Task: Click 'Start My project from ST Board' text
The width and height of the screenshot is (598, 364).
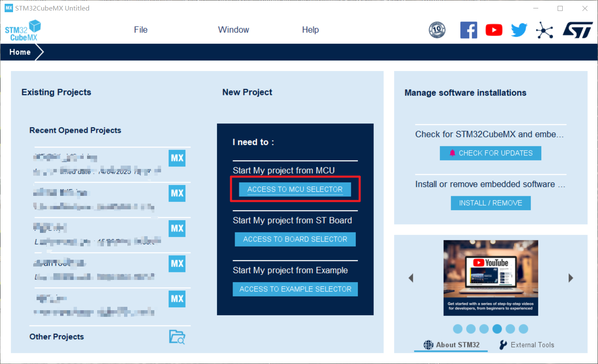Action: [x=292, y=221]
